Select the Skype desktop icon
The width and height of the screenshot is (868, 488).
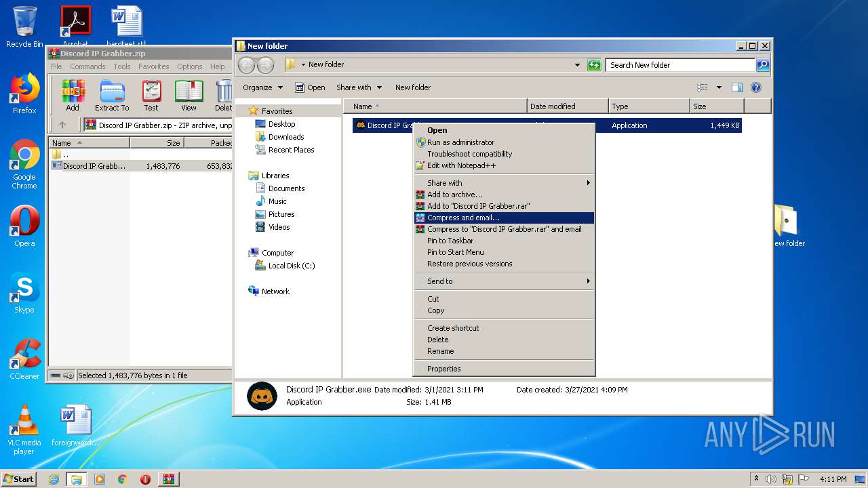[24, 293]
